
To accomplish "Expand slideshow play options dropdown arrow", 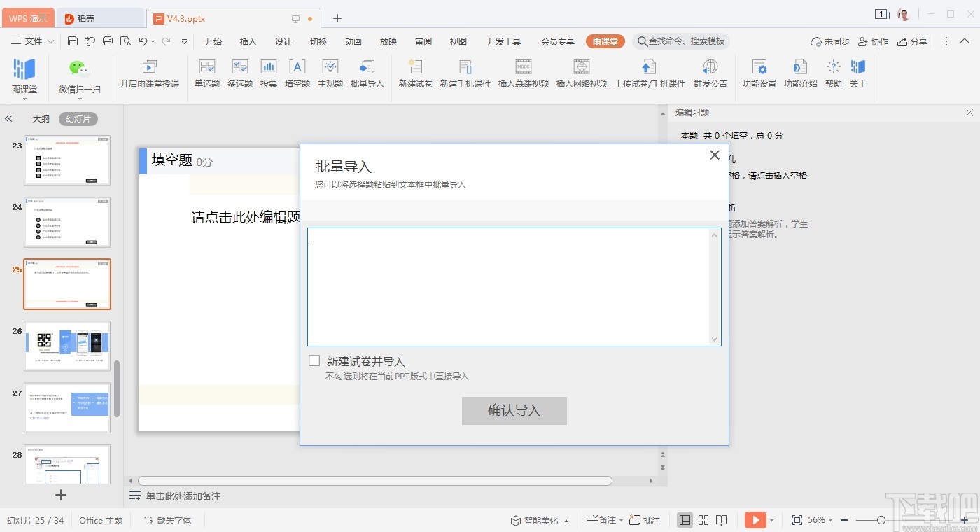I will pos(771,520).
